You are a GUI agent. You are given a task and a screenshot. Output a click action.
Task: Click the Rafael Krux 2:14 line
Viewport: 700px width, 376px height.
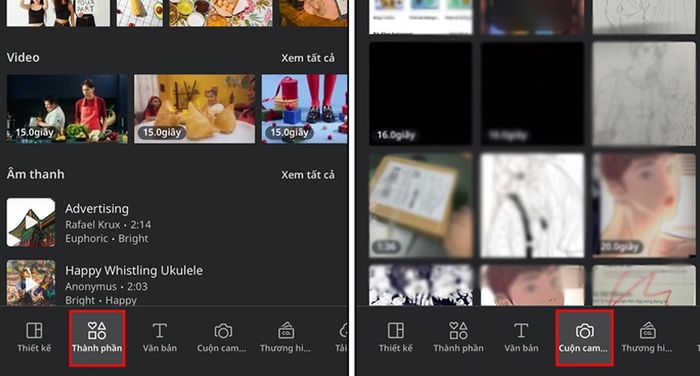[x=108, y=224]
